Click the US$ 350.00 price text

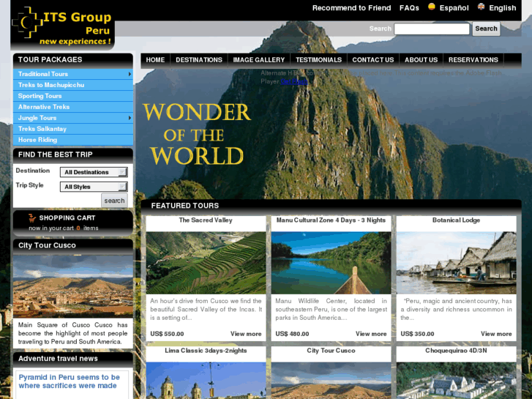pos(417,334)
